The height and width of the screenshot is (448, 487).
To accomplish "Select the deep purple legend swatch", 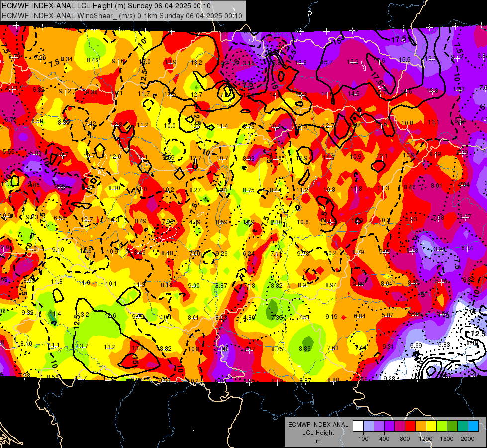I will [390, 426].
